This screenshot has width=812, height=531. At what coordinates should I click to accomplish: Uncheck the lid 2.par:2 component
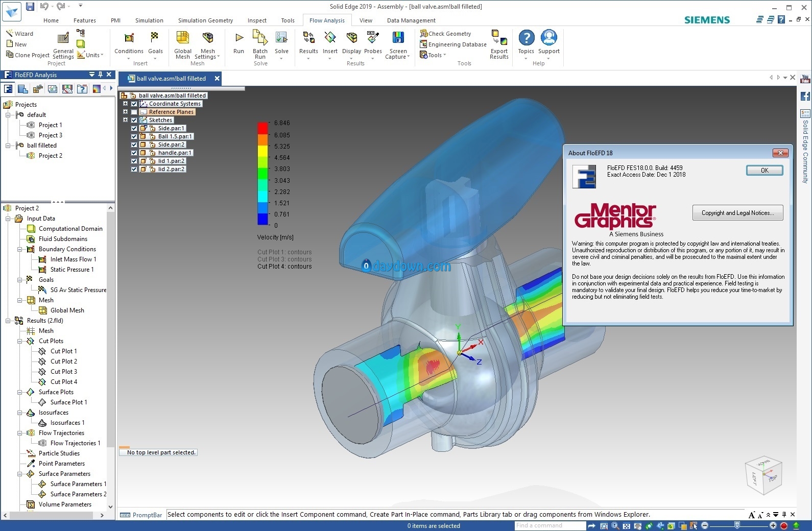tap(134, 169)
